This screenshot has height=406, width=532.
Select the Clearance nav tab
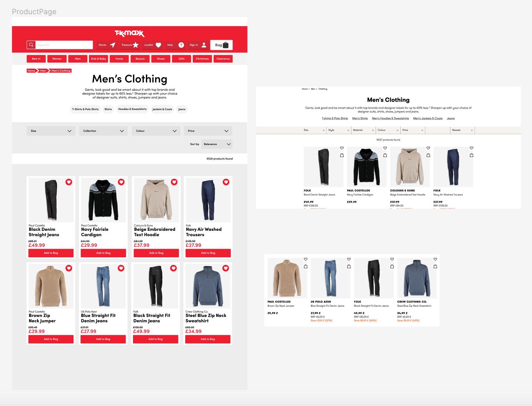pyautogui.click(x=223, y=59)
